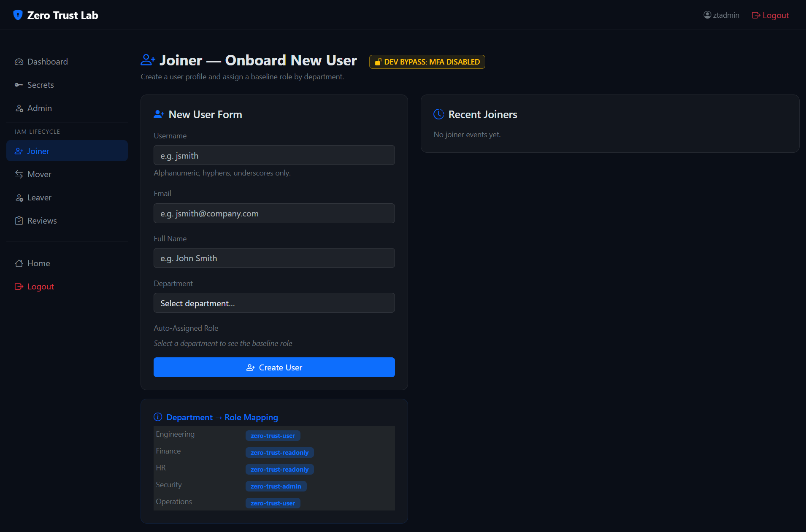806x532 pixels.
Task: Click the Role Mapping info icon
Action: (x=158, y=417)
